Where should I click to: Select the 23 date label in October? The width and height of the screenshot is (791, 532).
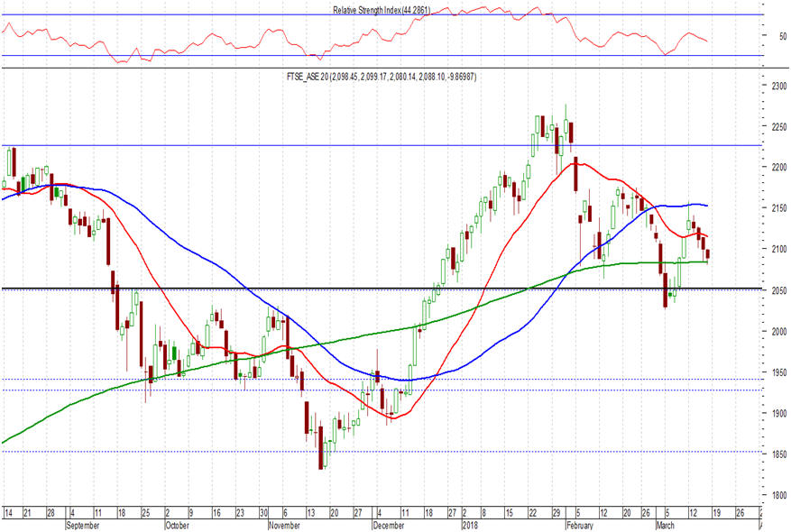[x=241, y=513]
